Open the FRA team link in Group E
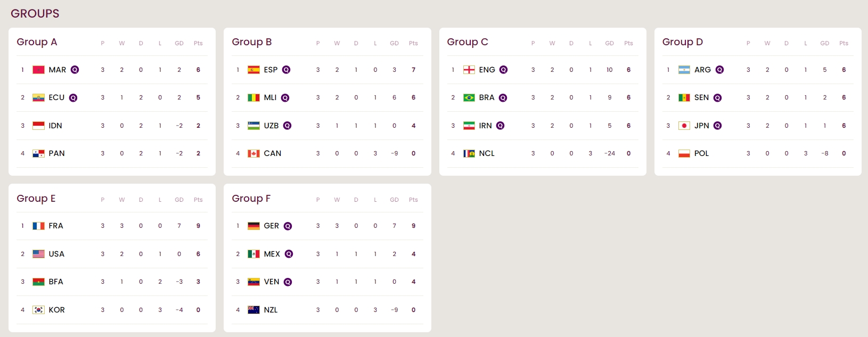This screenshot has height=337, width=868. (x=56, y=226)
